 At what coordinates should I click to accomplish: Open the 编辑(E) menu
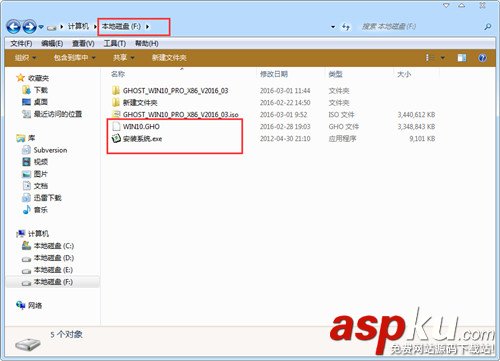pyautogui.click(x=52, y=43)
